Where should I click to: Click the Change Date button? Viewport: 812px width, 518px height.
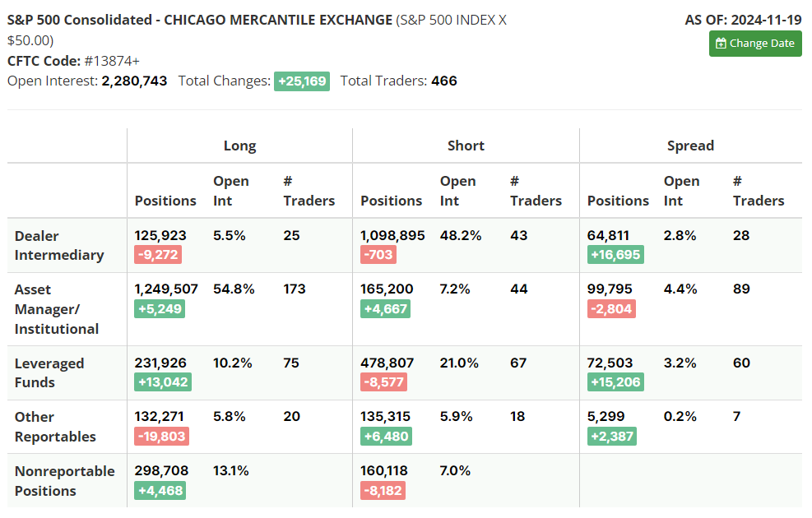(755, 44)
